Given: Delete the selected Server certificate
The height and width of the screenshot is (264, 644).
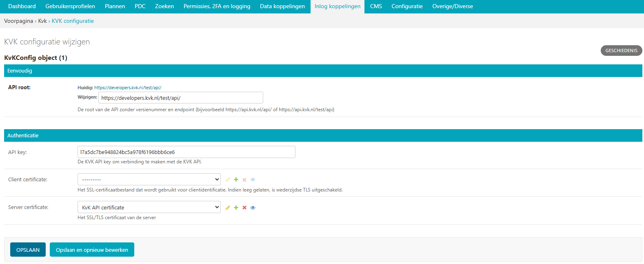Looking at the screenshot, I should tap(244, 208).
